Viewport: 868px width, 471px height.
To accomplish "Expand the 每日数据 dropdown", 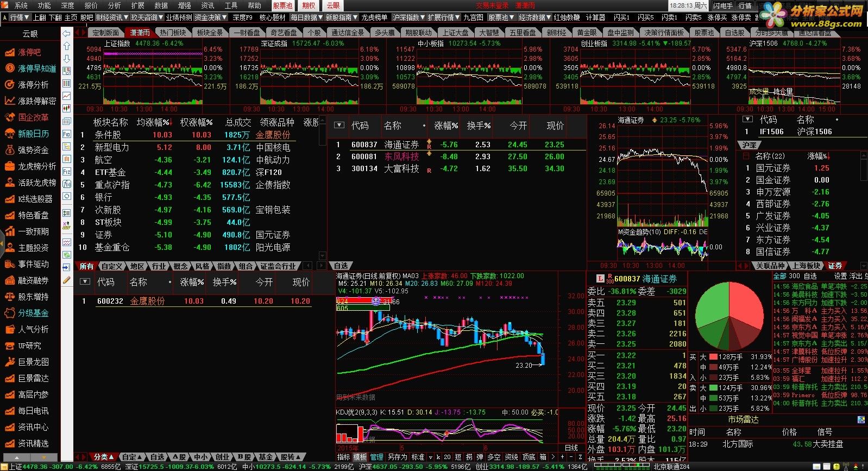I will click(306, 17).
